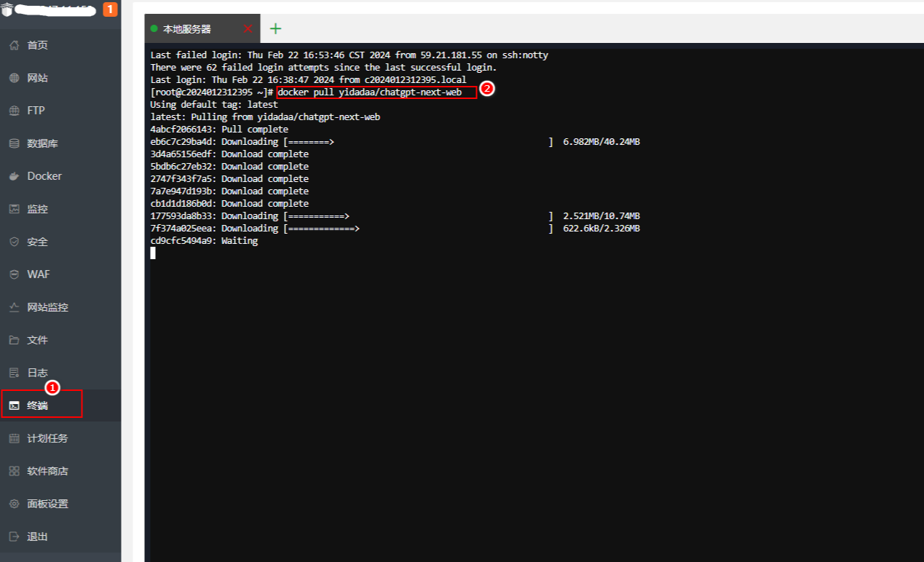This screenshot has width=924, height=562.
Task: Open the 计划任务 menu label
Action: tap(48, 438)
